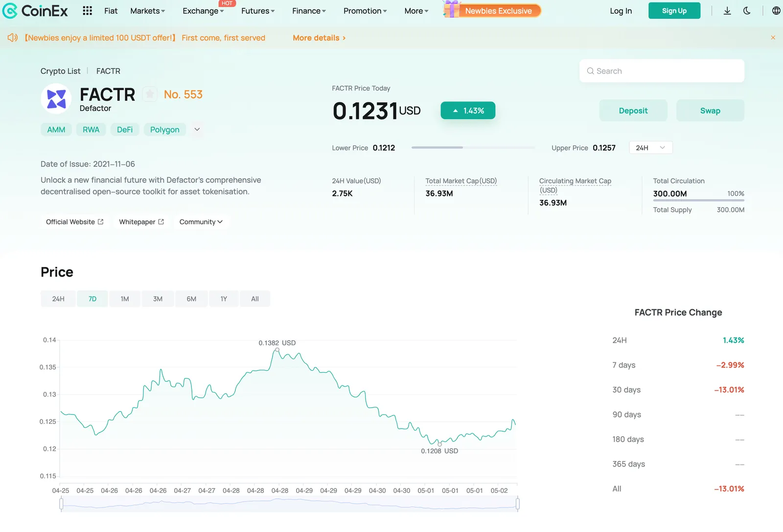Open Official Website external link
Image resolution: width=783 pixels, height=532 pixels.
click(75, 222)
